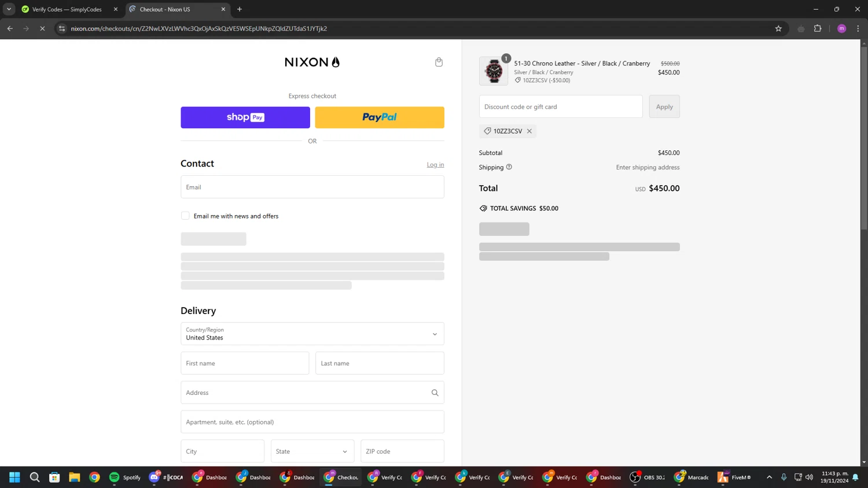The width and height of the screenshot is (868, 488).
Task: Click the City field
Action: point(222,451)
